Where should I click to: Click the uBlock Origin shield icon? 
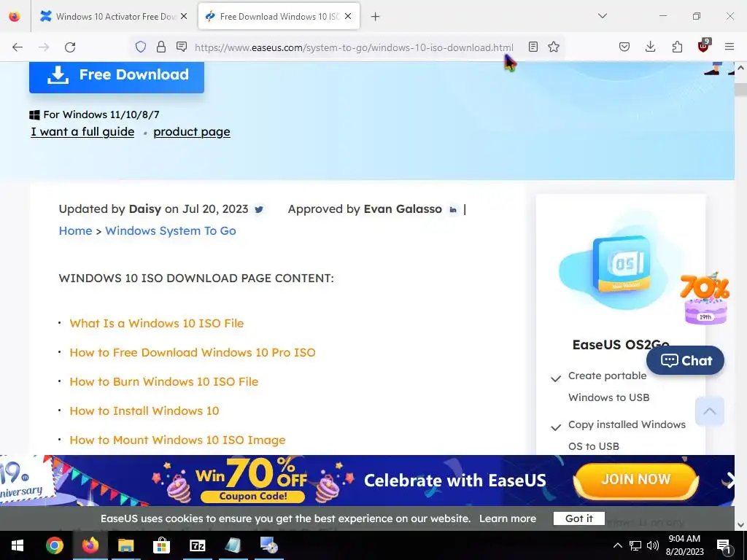(704, 46)
